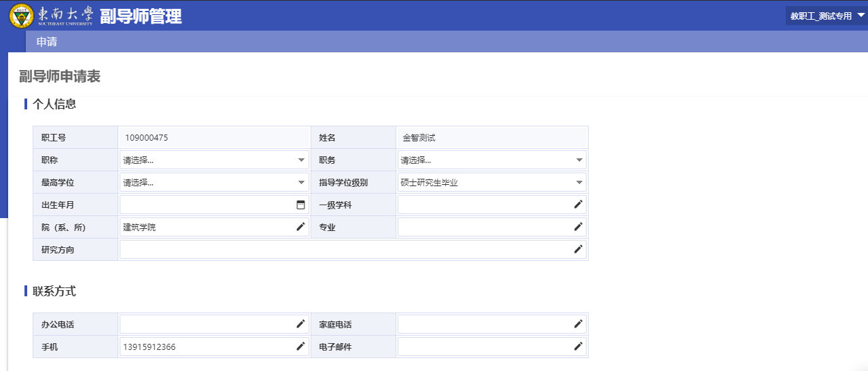868x371 pixels.
Task: Click the pencil icon in 电子邮件 field
Action: 578,347
